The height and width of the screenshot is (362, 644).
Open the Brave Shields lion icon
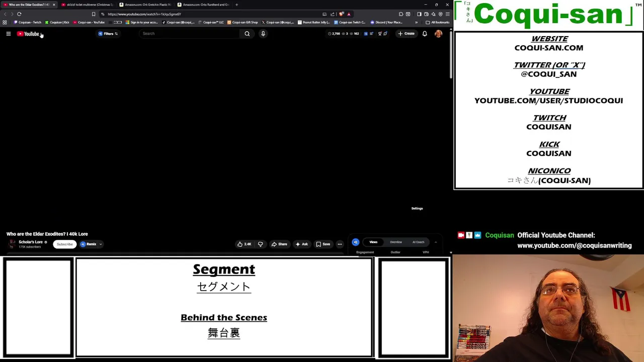(342, 14)
